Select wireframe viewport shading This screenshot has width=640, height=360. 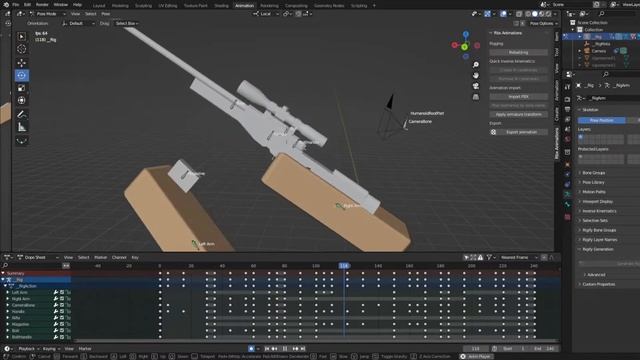pos(528,14)
